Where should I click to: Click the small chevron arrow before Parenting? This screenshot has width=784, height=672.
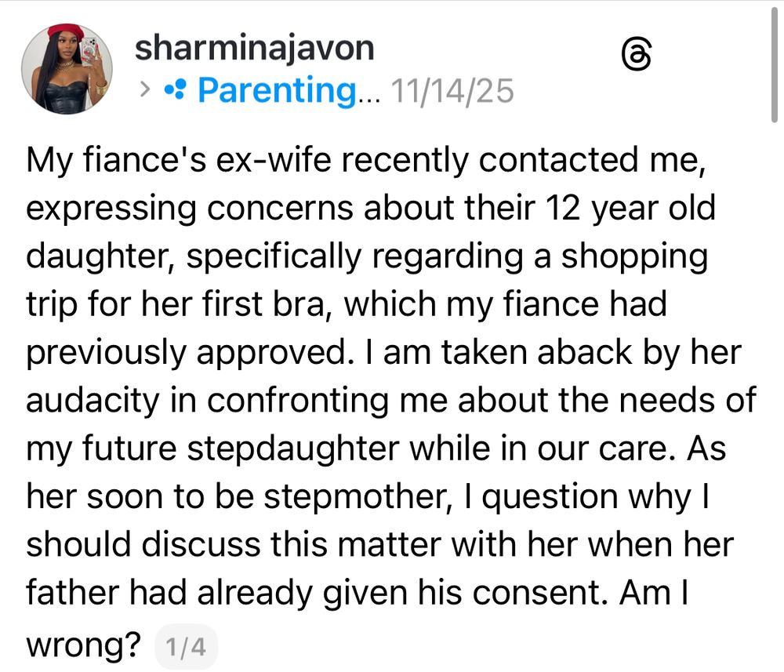click(145, 90)
